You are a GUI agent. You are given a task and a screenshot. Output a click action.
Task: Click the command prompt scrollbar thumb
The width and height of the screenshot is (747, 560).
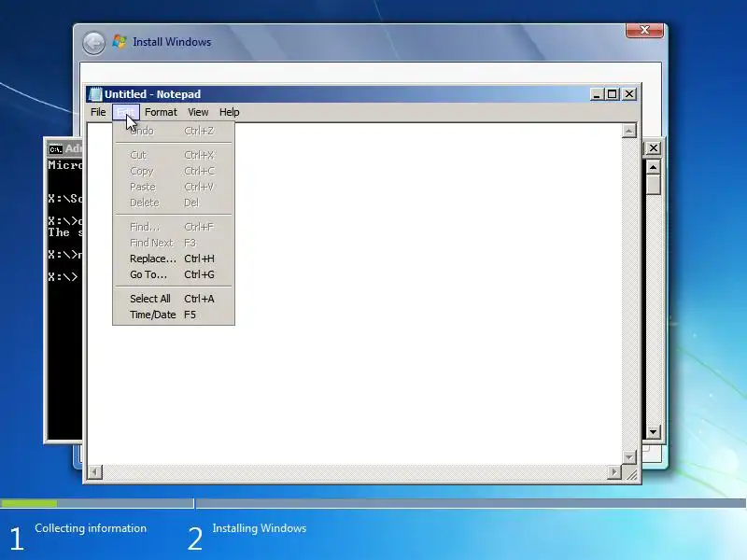[653, 185]
